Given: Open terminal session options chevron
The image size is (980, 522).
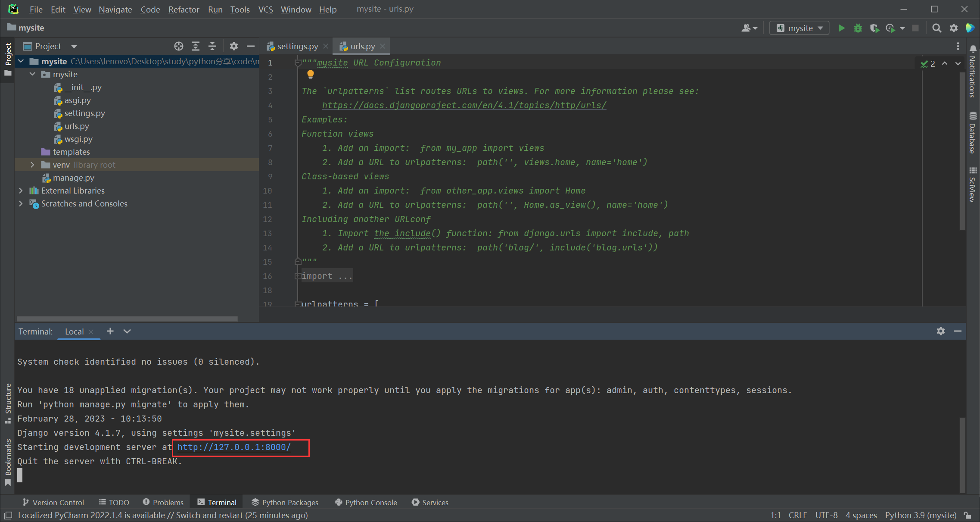Looking at the screenshot, I should coord(127,331).
